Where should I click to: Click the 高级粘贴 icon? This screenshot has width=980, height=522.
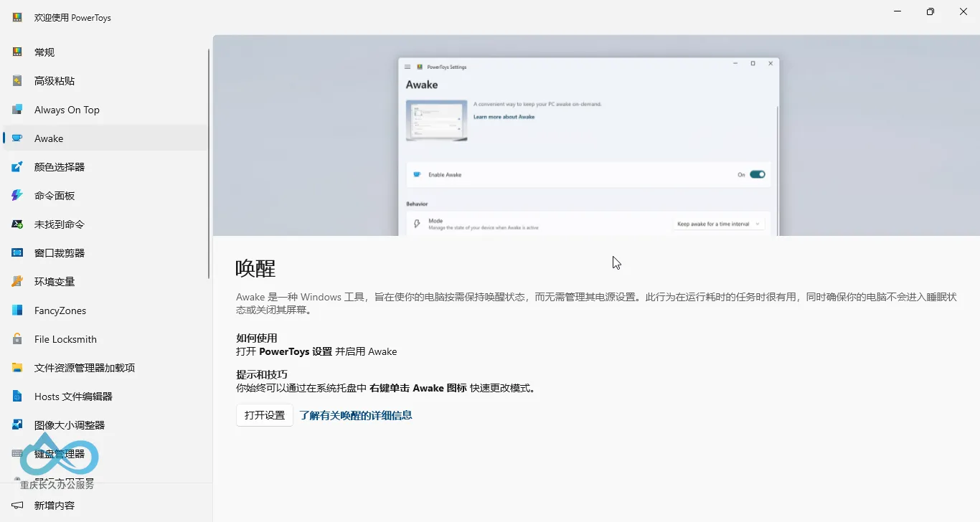17,81
